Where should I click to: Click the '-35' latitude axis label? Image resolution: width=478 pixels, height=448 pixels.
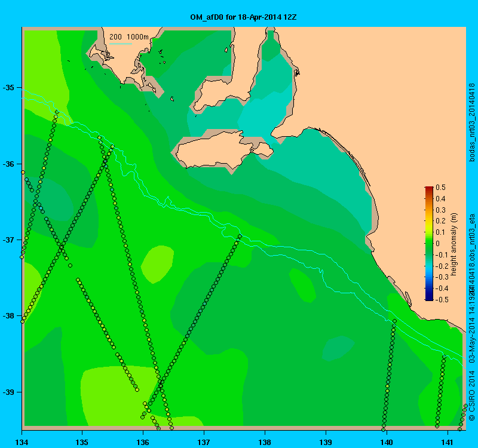pos(8,88)
